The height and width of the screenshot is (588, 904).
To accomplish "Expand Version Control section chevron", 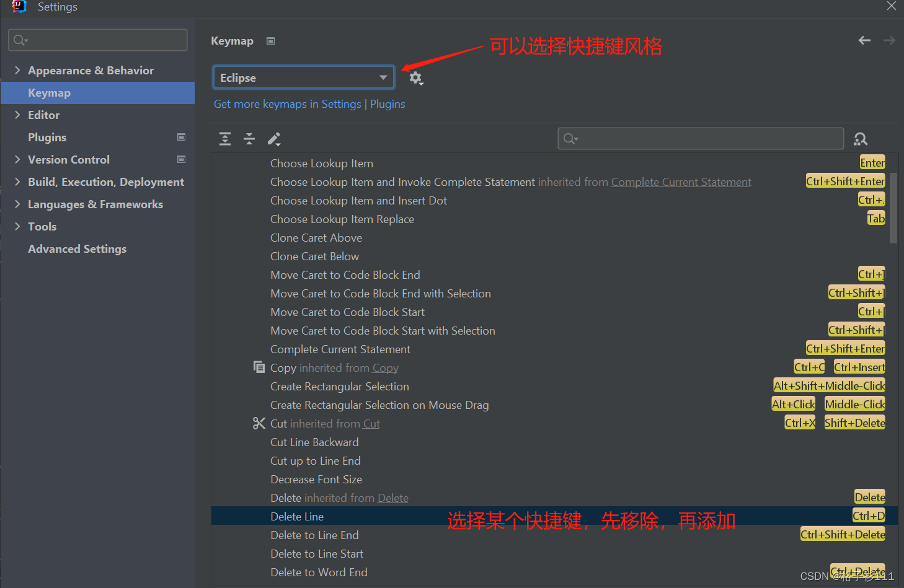I will pos(17,159).
